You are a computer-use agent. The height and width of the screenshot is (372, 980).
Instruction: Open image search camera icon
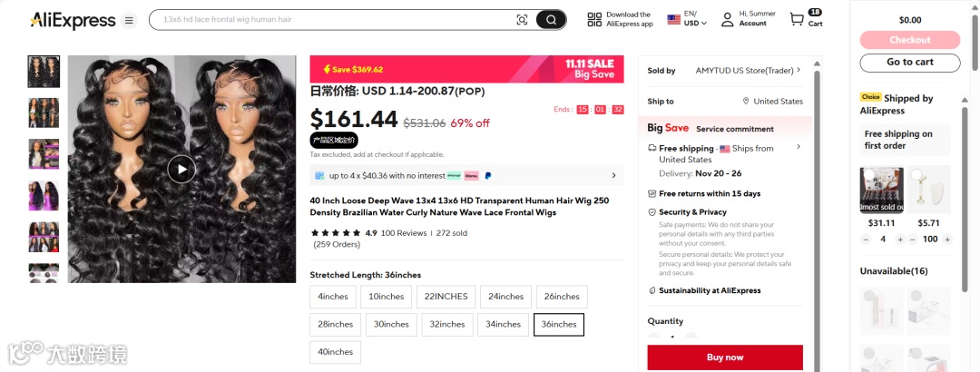(522, 20)
